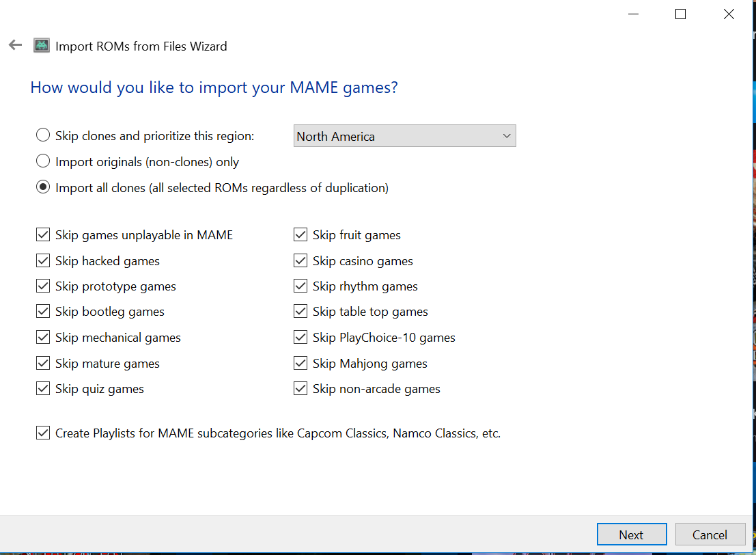Close the Import ROMs wizard window
Viewport: 756px width, 555px height.
(x=729, y=14)
